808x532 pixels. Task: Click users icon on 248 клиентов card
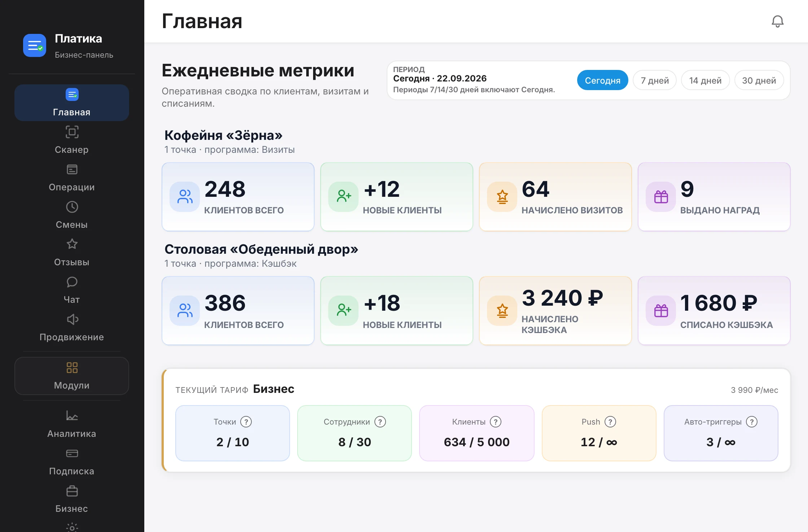(185, 197)
